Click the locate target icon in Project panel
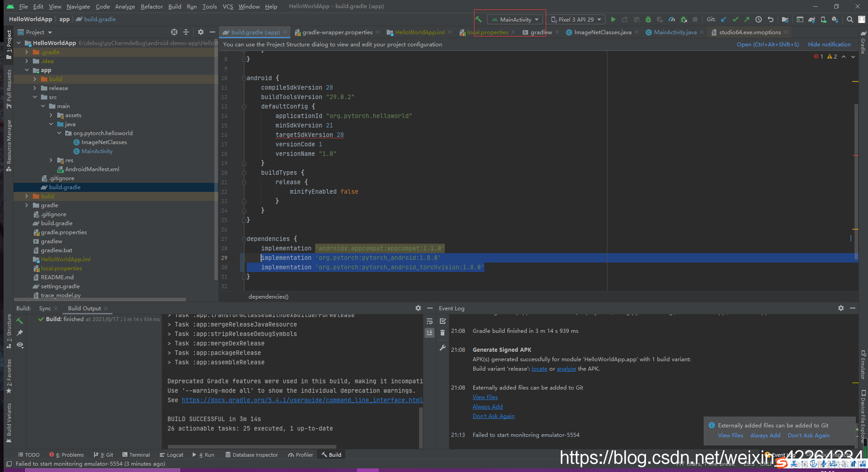 click(174, 32)
